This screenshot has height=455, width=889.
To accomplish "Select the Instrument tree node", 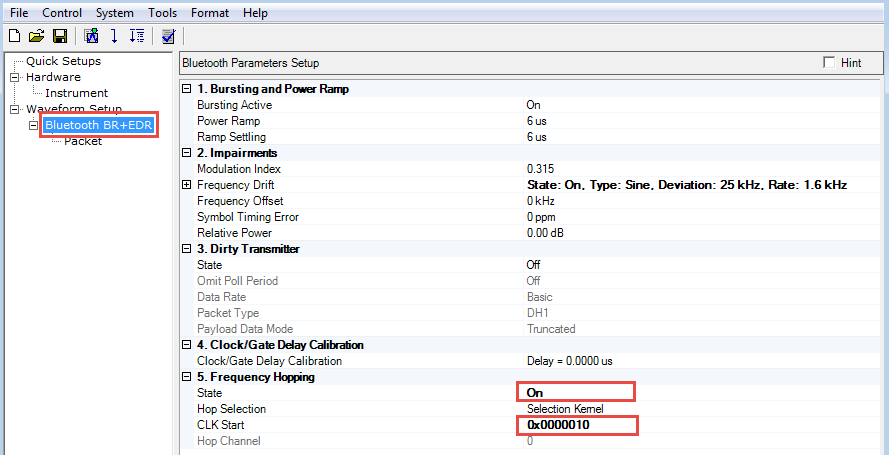I will click(x=76, y=93).
